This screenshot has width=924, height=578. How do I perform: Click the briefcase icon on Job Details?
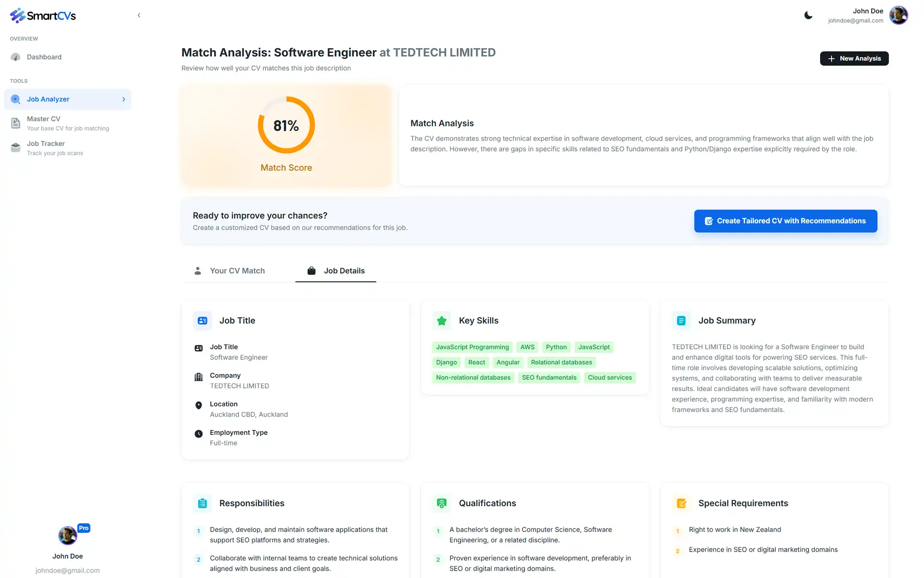[x=311, y=271]
